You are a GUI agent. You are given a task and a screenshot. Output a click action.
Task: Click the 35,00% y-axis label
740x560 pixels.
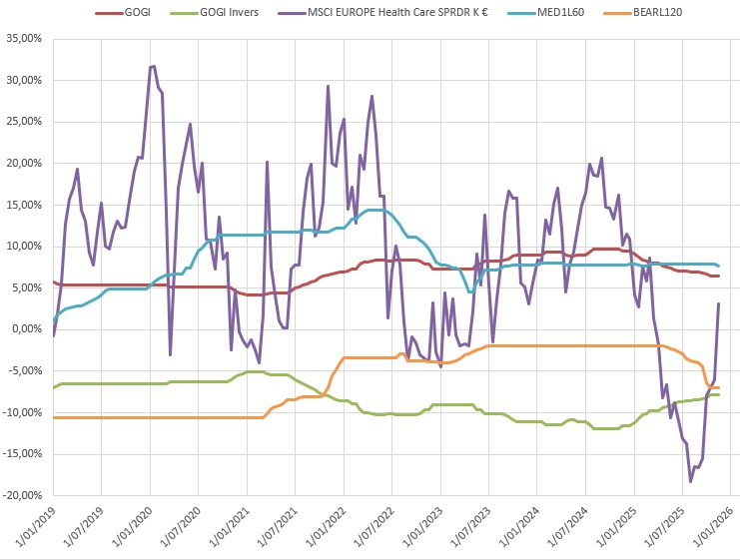point(24,38)
